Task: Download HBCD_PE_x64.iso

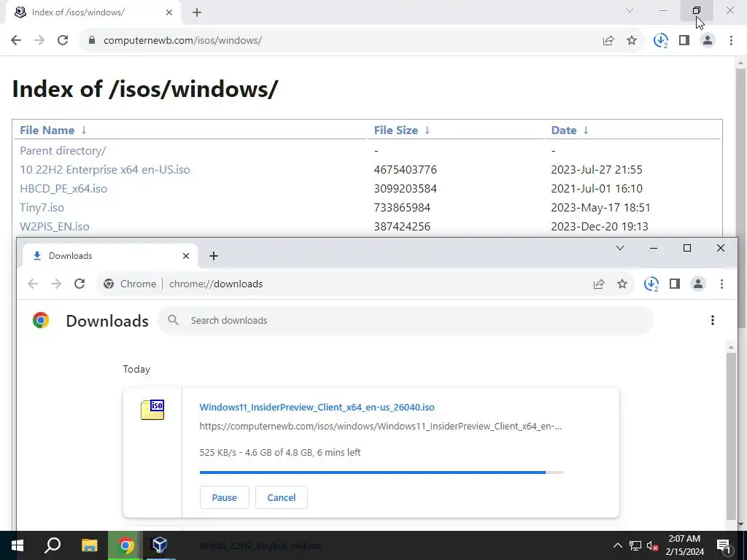Action: click(63, 189)
